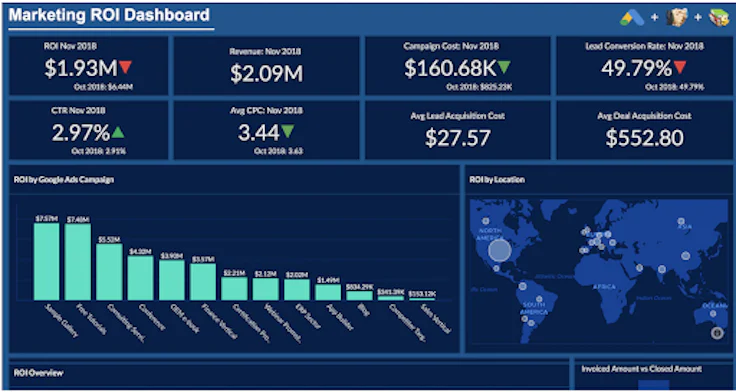Viewport: 736px width, 392px height.
Task: Click the $2.21M bar value label
Action: (x=234, y=272)
